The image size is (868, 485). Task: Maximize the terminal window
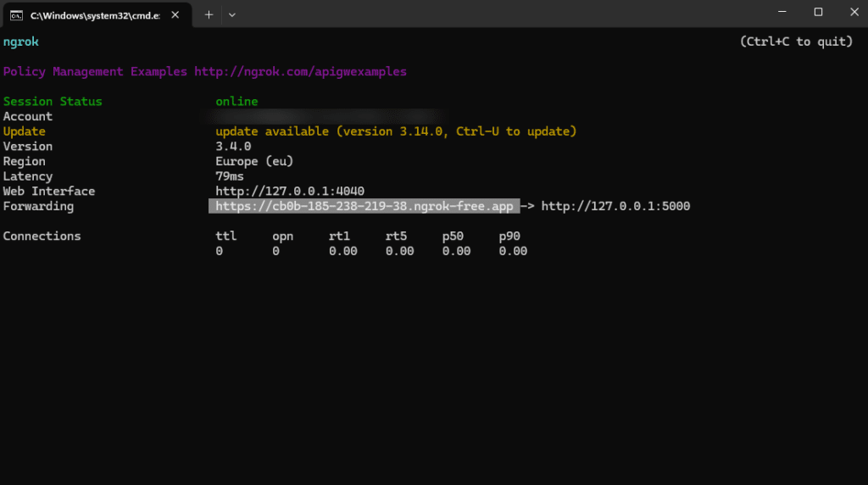818,12
